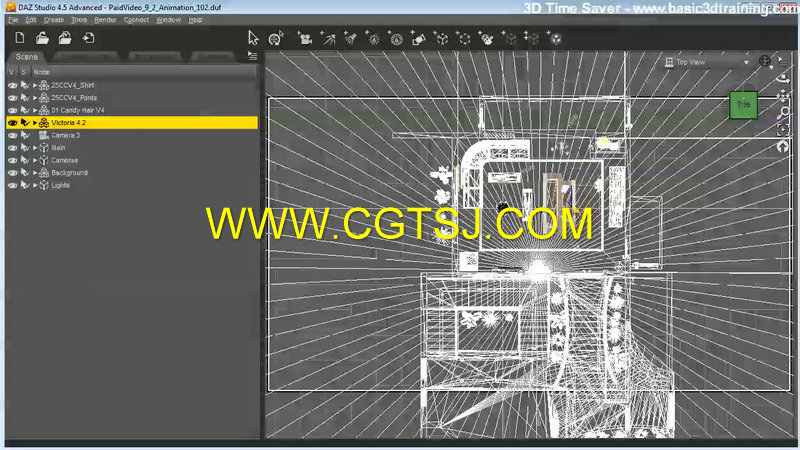The height and width of the screenshot is (450, 800).
Task: Select the Camera 3 tree row
Action: click(132, 135)
